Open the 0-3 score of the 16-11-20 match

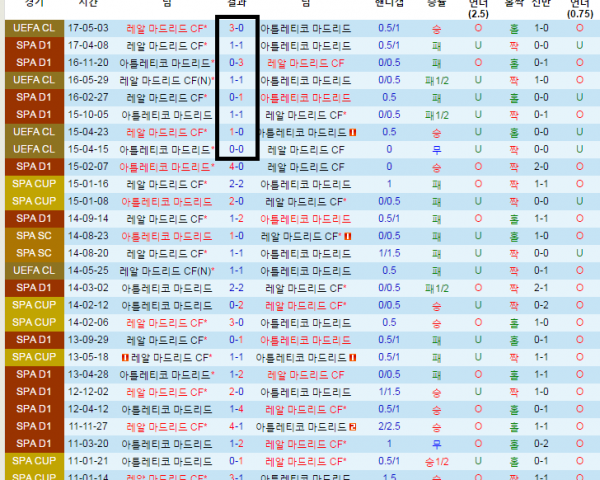236,62
